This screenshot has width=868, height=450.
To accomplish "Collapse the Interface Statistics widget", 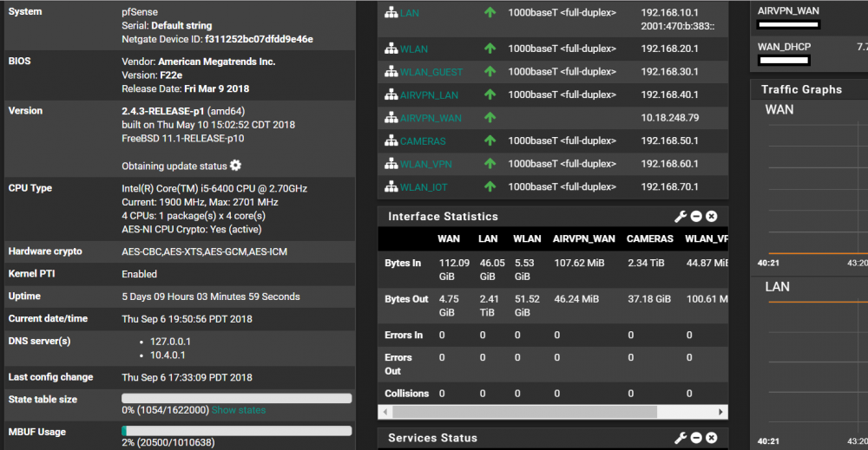I will [x=696, y=217].
